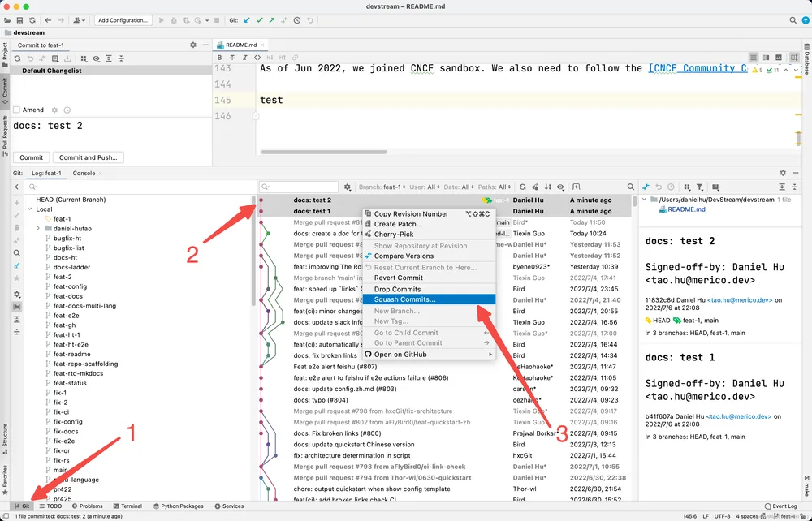Click branches sidebar gear settings icon

click(x=16, y=294)
